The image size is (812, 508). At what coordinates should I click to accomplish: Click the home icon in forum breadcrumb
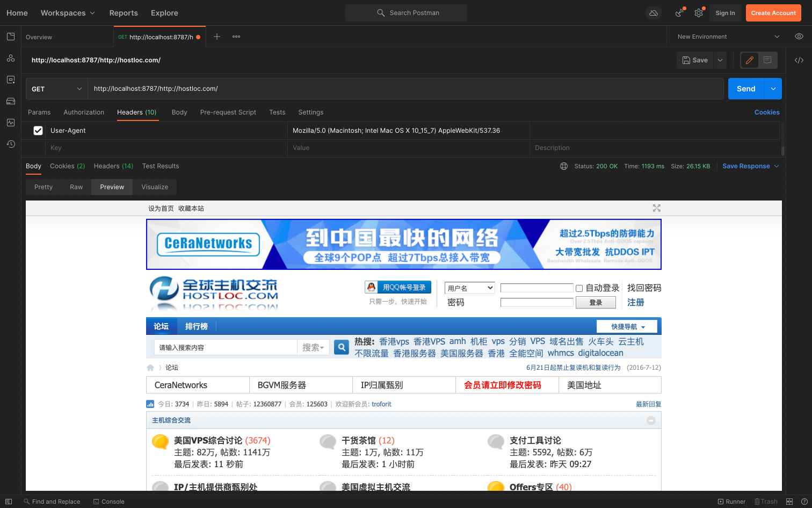[150, 368]
